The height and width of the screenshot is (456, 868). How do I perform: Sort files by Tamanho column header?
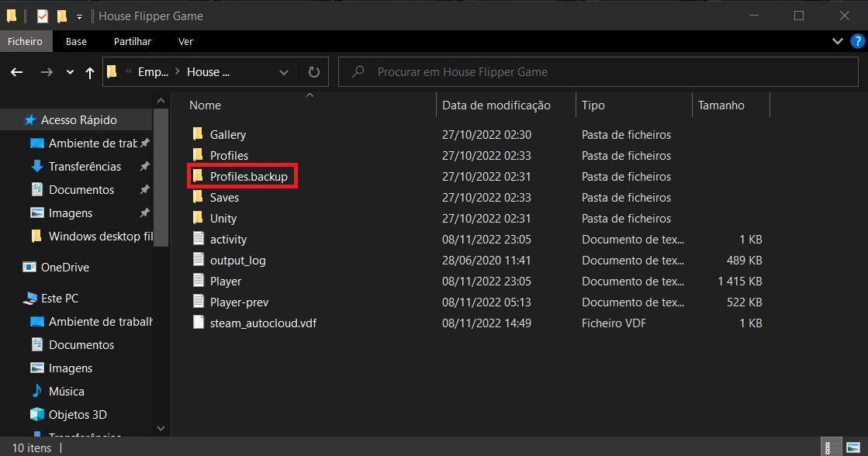(721, 105)
